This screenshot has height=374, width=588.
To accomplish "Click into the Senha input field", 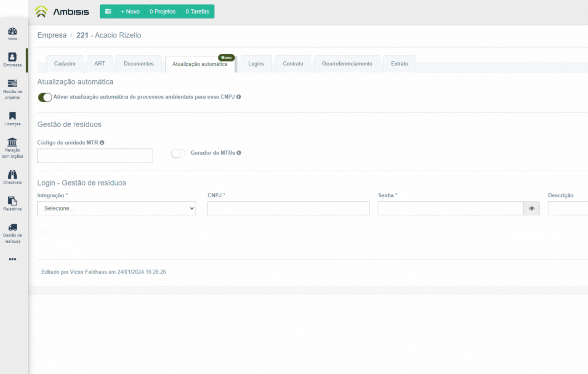I will click(451, 208).
